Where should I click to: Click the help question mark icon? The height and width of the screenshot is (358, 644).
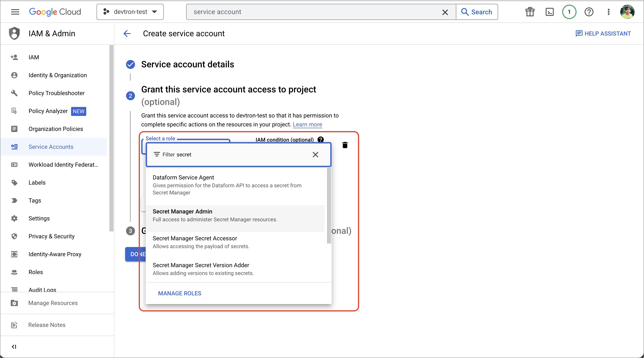pos(589,12)
